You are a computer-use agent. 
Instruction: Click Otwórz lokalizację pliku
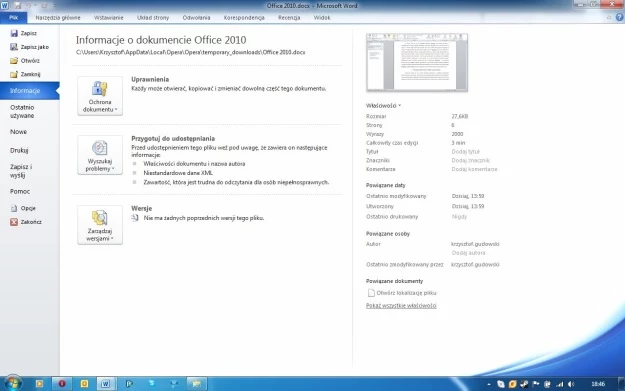[x=402, y=293]
